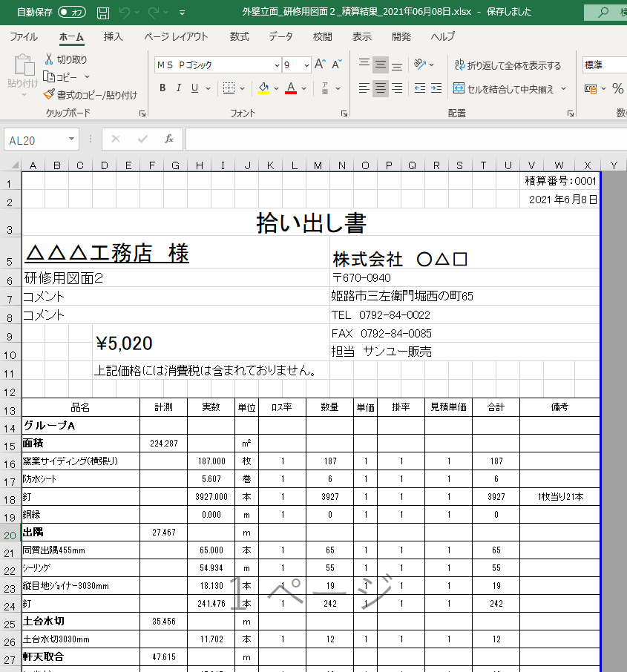Open the フォント dialog launcher
Screen dimensions: 627x672
click(344, 113)
